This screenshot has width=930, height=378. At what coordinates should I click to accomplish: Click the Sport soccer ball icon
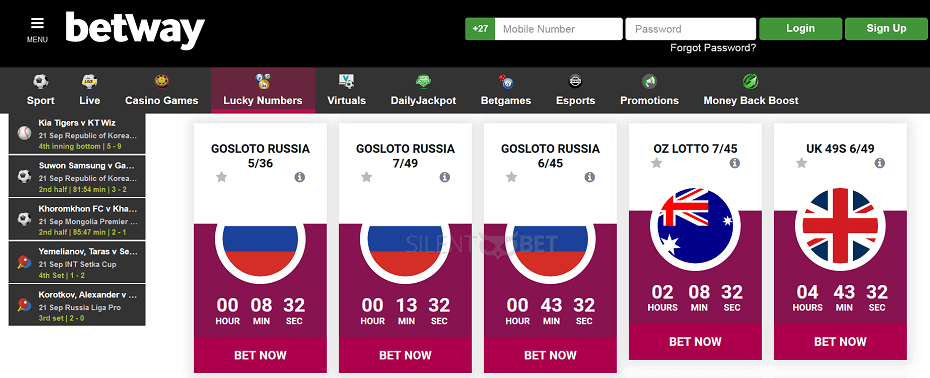coord(41,81)
